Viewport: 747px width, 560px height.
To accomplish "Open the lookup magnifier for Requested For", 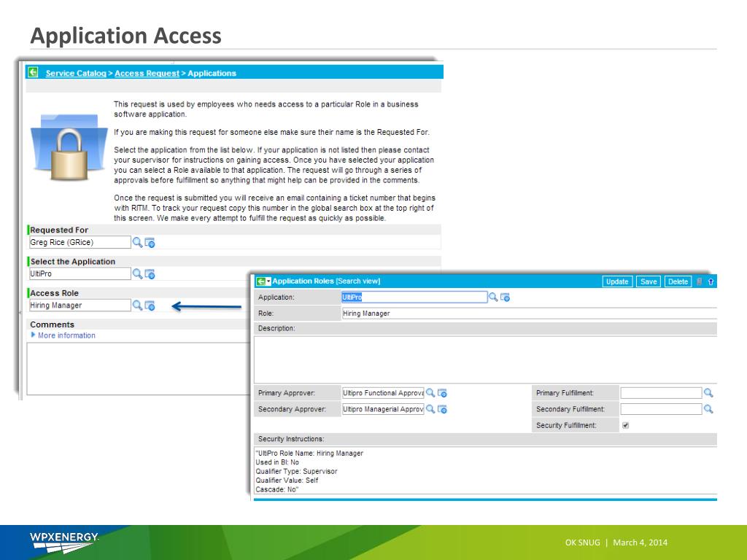I will point(137,242).
